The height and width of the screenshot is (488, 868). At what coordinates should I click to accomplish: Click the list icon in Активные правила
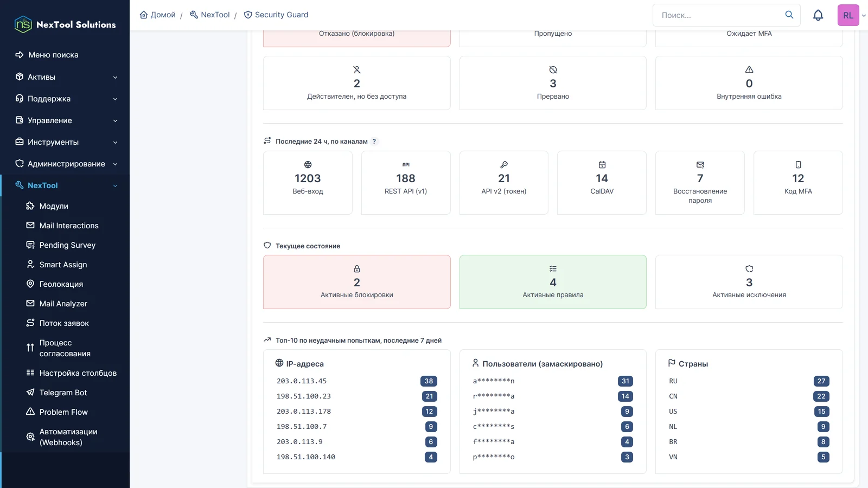tap(553, 269)
